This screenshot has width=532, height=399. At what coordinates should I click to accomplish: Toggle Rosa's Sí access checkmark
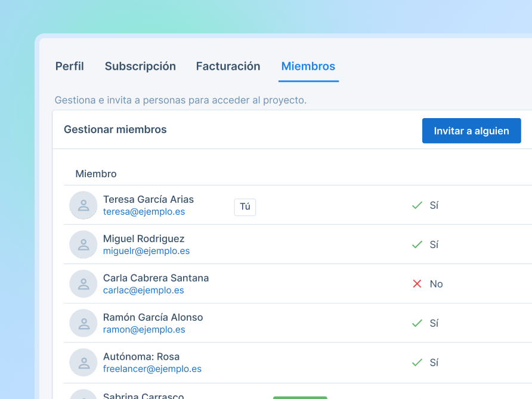417,362
